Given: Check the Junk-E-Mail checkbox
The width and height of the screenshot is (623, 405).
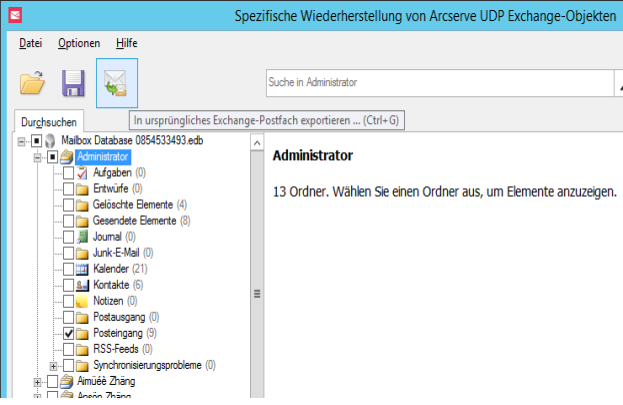Looking at the screenshot, I should tap(68, 253).
